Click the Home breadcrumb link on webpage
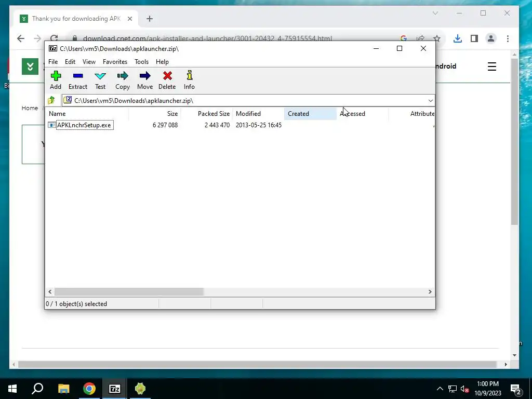 pyautogui.click(x=30, y=108)
